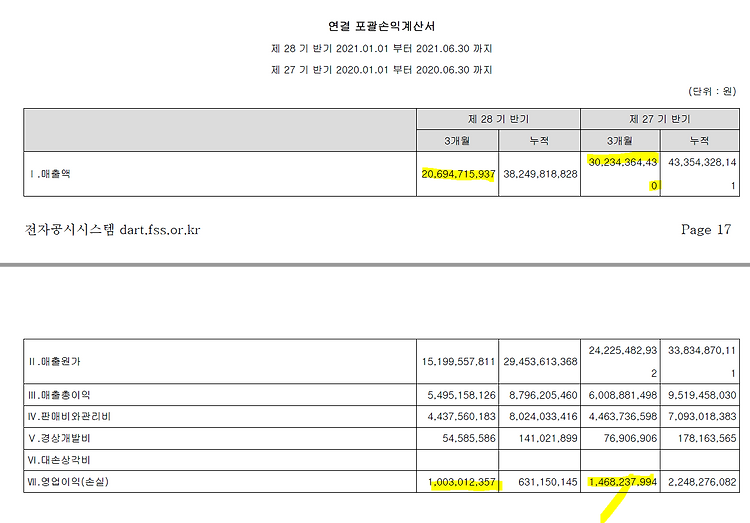The image size is (750, 523).
Task: Select the line 제 28 기 반기 2021.01.01 부터 2021.06.30 까지
Action: [381, 49]
